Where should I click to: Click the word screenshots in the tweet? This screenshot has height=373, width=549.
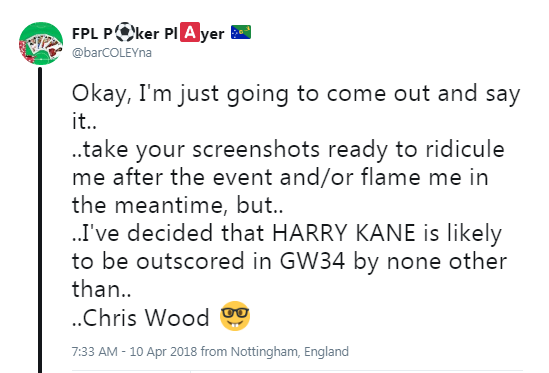point(256,150)
